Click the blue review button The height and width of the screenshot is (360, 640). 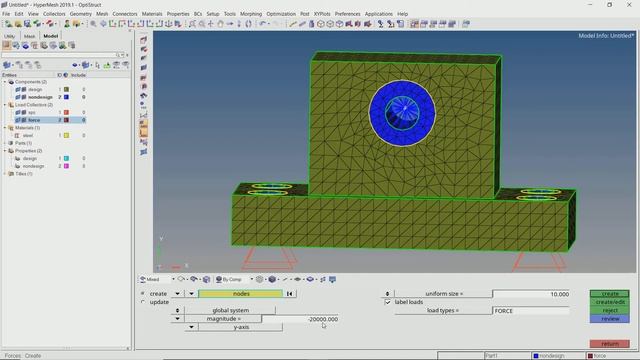[x=609, y=319]
